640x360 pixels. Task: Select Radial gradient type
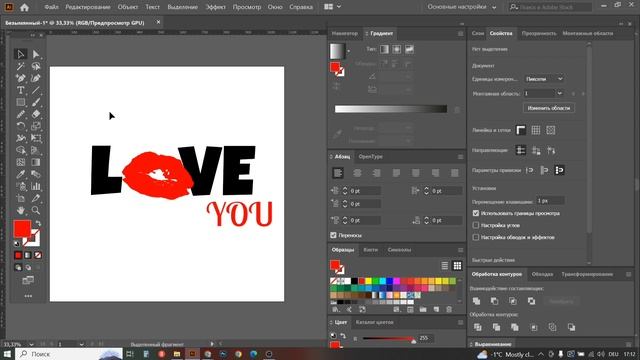click(x=397, y=49)
